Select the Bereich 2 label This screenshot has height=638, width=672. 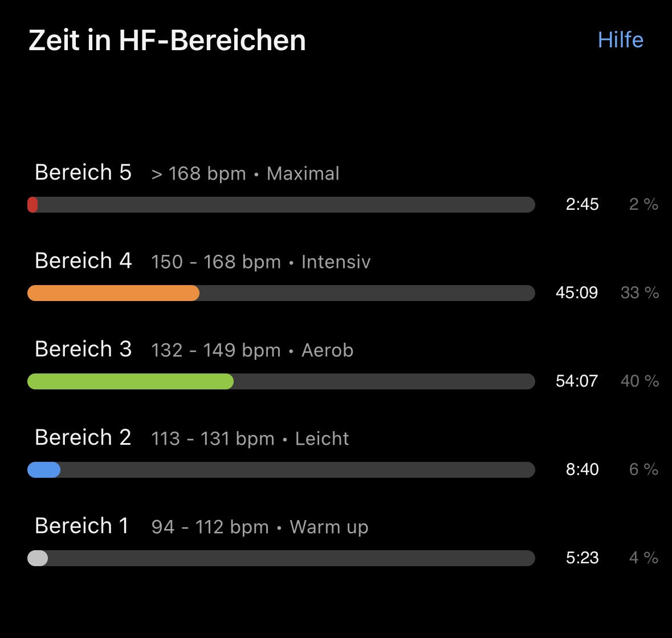pos(83,437)
